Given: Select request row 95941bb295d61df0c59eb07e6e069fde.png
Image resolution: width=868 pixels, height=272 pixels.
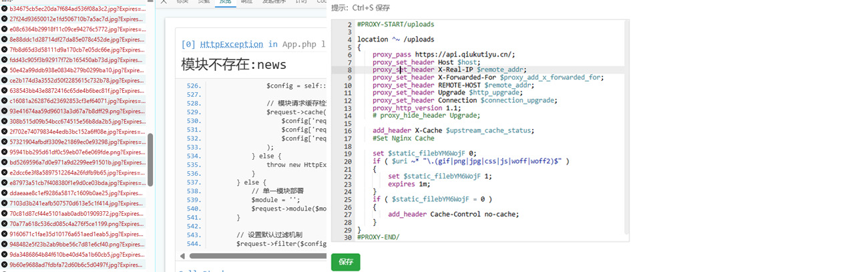Looking at the screenshot, I should [x=72, y=152].
